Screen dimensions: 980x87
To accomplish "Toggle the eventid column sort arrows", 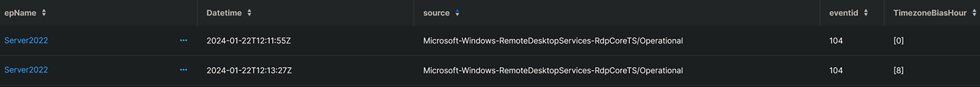I will coord(866,13).
